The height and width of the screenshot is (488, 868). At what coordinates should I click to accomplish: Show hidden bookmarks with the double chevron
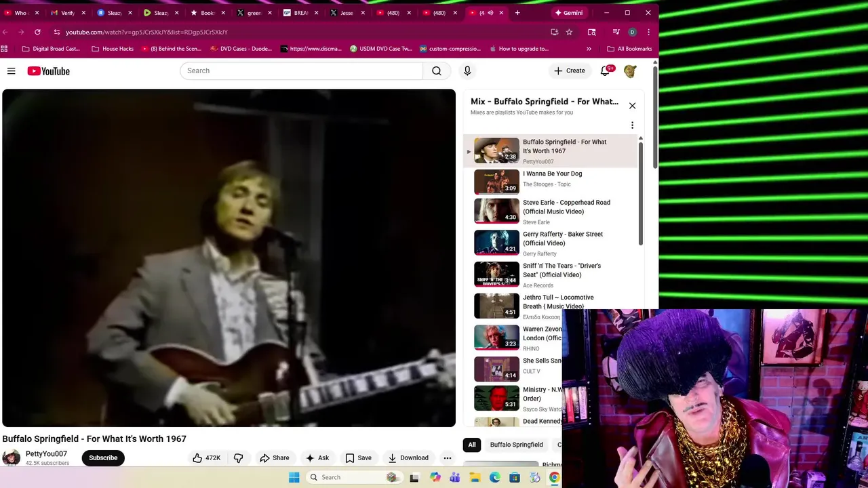tap(589, 49)
